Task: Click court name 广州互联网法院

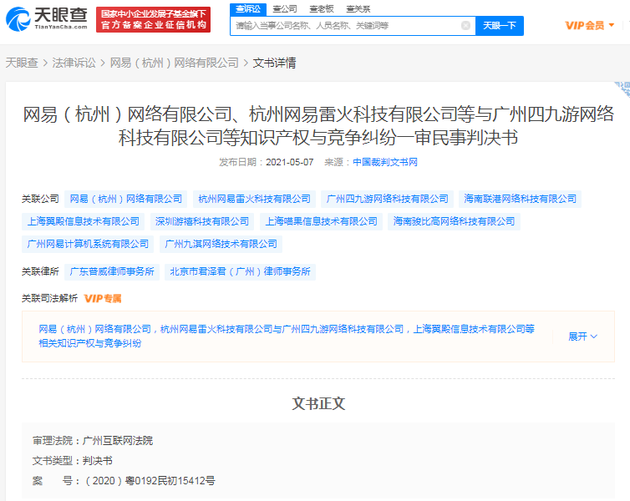Action: [118, 441]
